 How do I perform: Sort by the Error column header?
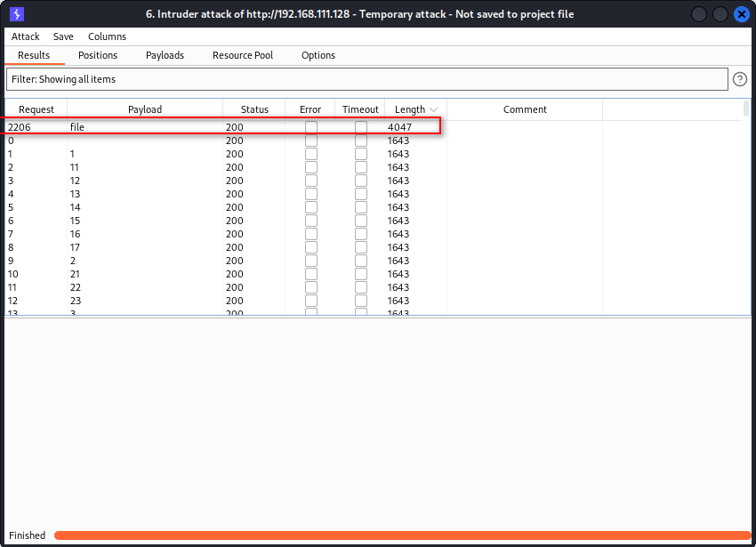click(x=310, y=109)
